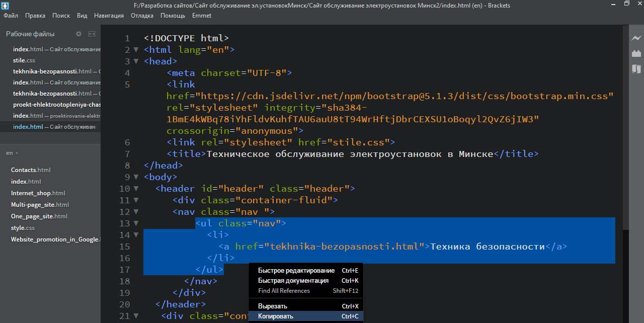644x323 pixels.
Task: Open working files gear settings
Action: (x=78, y=34)
